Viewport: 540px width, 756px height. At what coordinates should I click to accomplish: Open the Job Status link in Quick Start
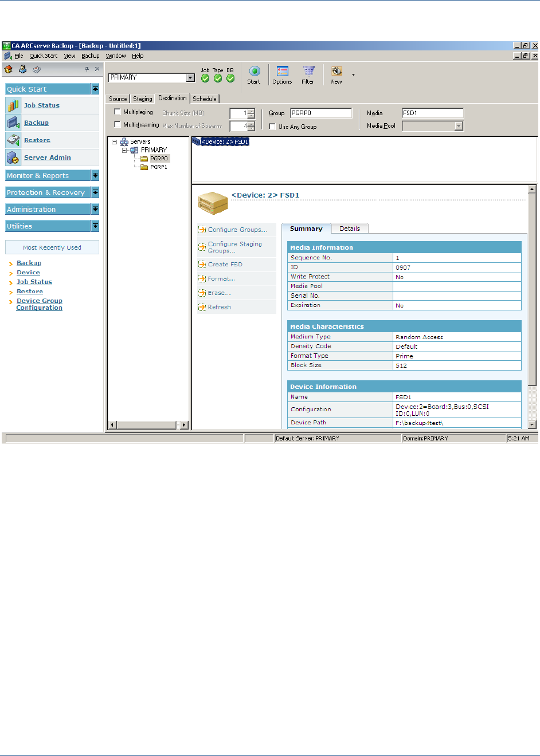(x=42, y=105)
